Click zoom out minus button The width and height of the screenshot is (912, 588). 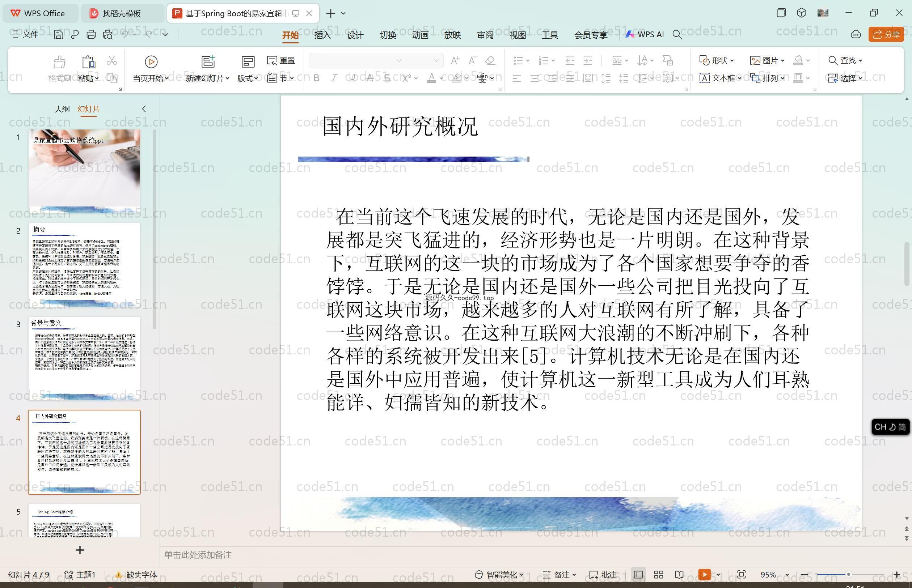[804, 575]
